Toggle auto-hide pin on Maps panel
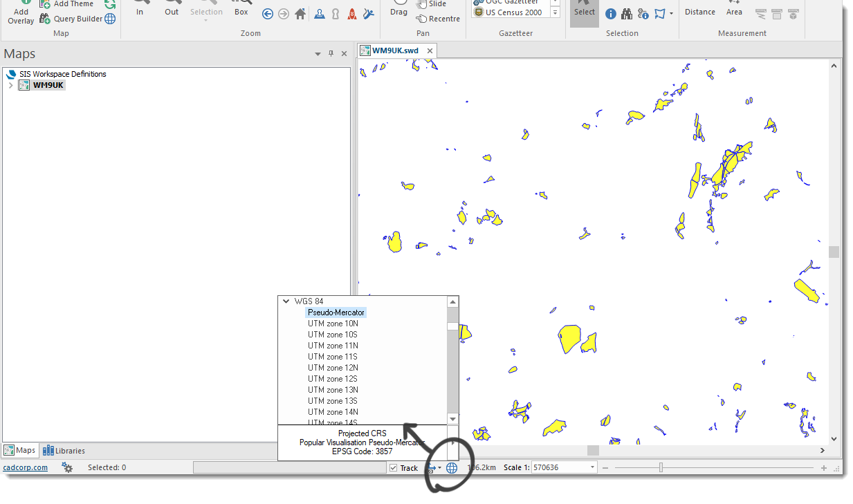This screenshot has height=504, width=853. pos(331,54)
